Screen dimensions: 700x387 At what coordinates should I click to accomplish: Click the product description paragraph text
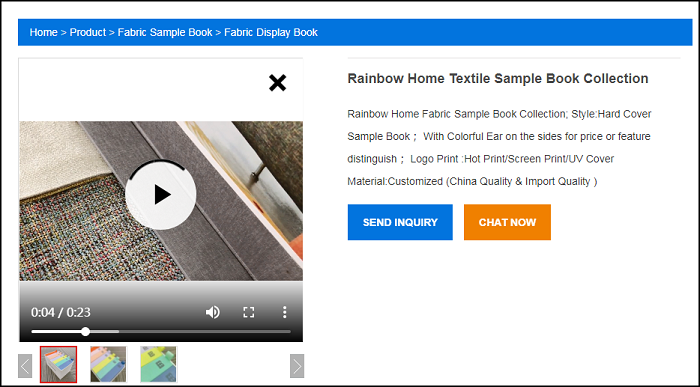click(499, 148)
